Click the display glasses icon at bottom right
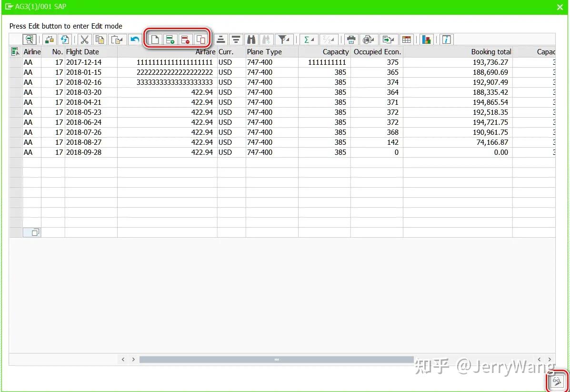Image resolution: width=570 pixels, height=392 pixels. pyautogui.click(x=556, y=381)
